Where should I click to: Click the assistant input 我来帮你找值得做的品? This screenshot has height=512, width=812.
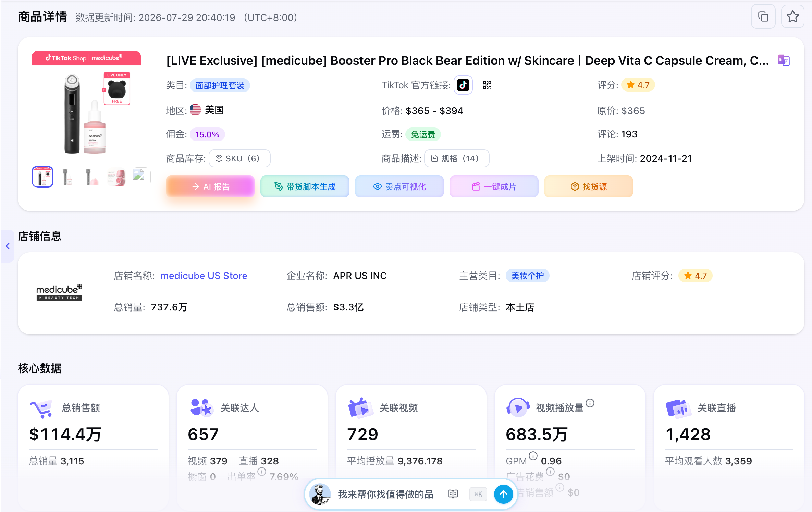386,494
